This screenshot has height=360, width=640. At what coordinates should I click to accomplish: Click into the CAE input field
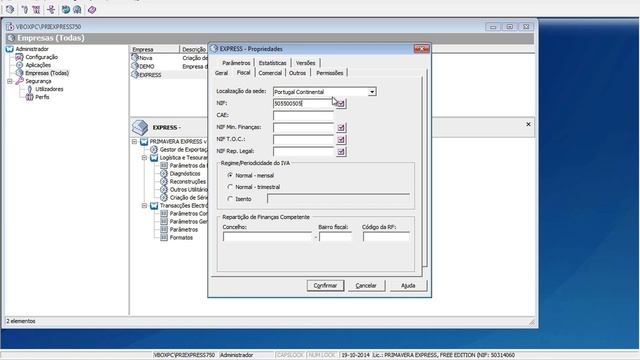click(x=303, y=116)
